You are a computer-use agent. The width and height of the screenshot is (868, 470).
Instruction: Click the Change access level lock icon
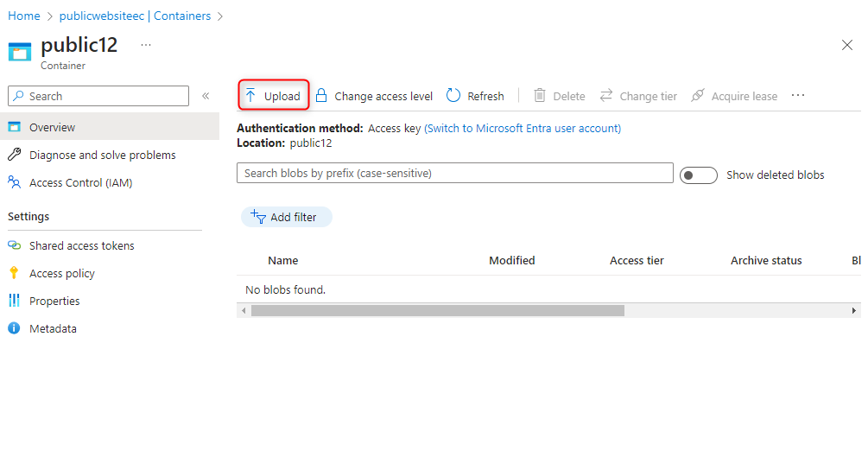click(x=321, y=96)
